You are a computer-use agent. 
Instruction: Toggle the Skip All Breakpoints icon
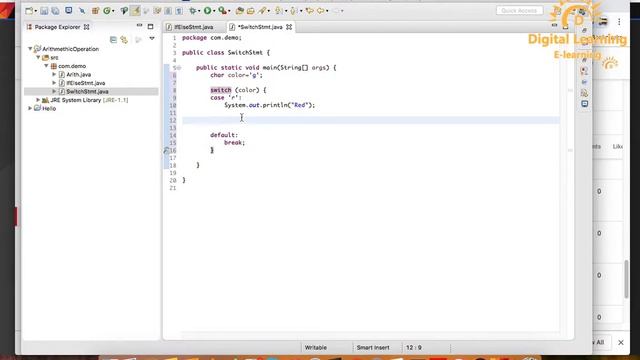tap(82, 11)
